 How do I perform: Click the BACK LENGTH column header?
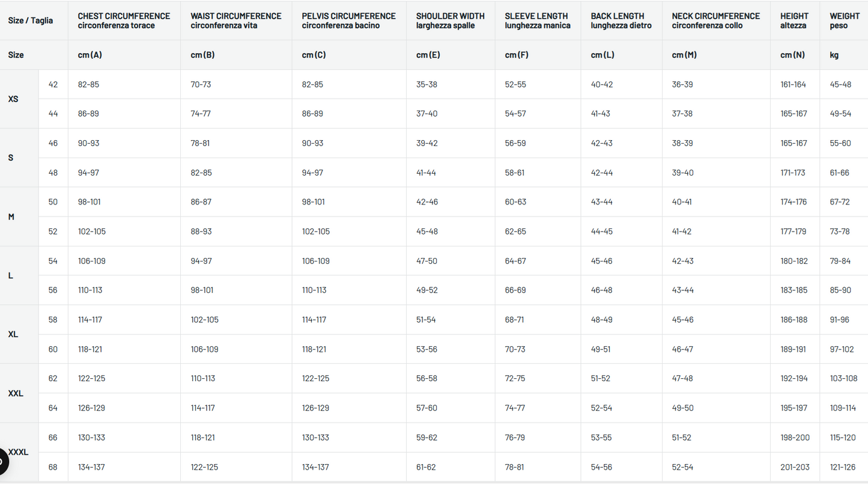(x=621, y=20)
